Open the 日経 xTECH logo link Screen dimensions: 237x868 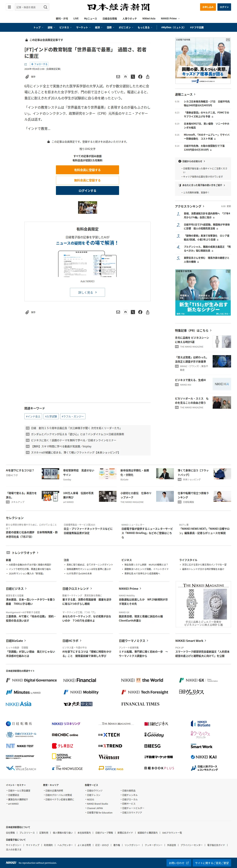tap(109, 735)
